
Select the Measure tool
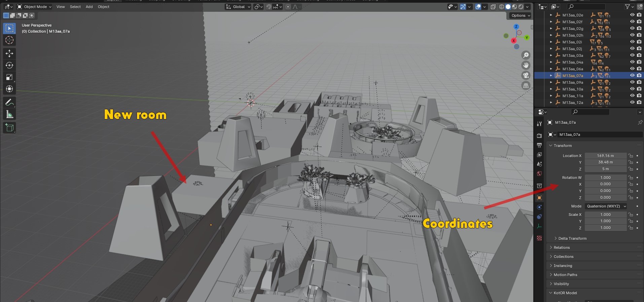click(x=9, y=114)
